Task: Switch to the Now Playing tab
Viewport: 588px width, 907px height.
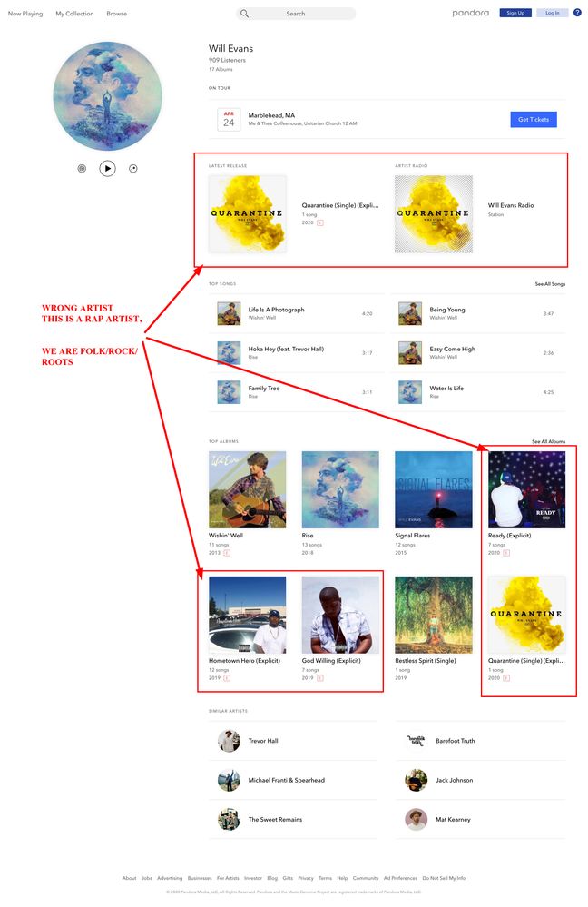Action: [x=25, y=14]
